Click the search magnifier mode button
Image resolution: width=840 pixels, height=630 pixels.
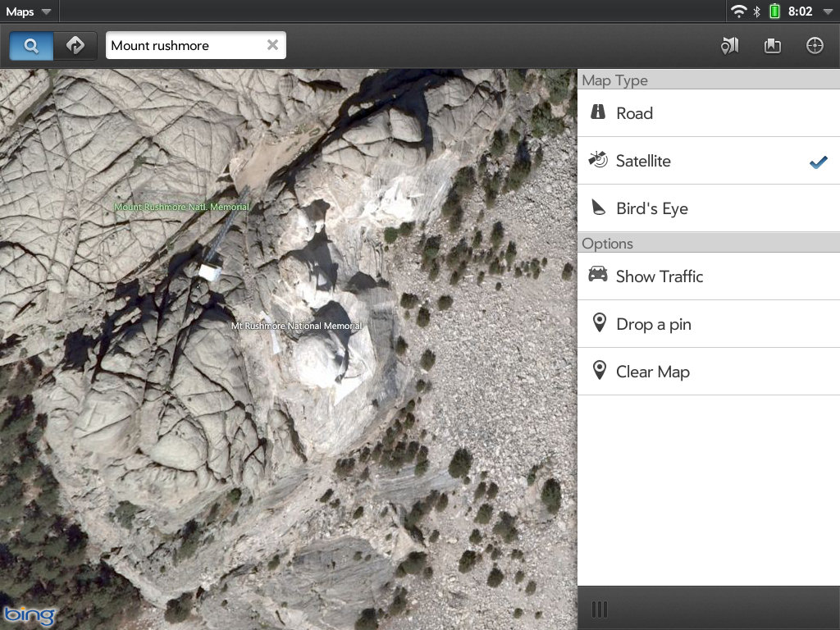tap(31, 46)
